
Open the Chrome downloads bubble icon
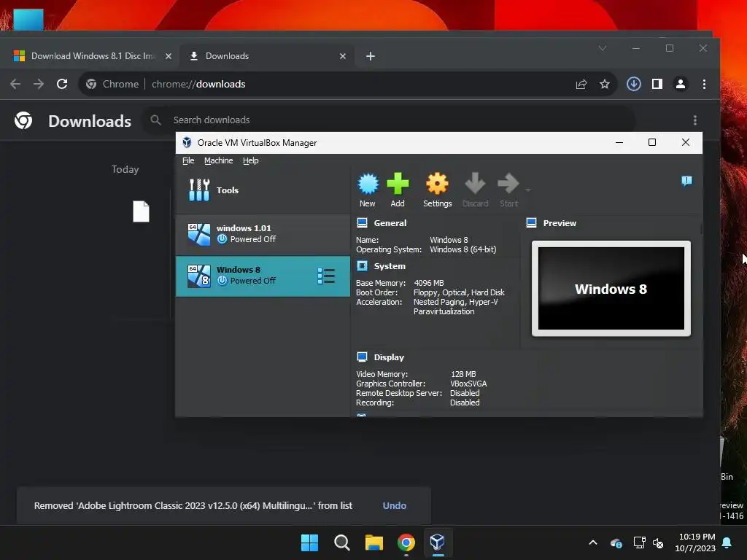click(634, 85)
